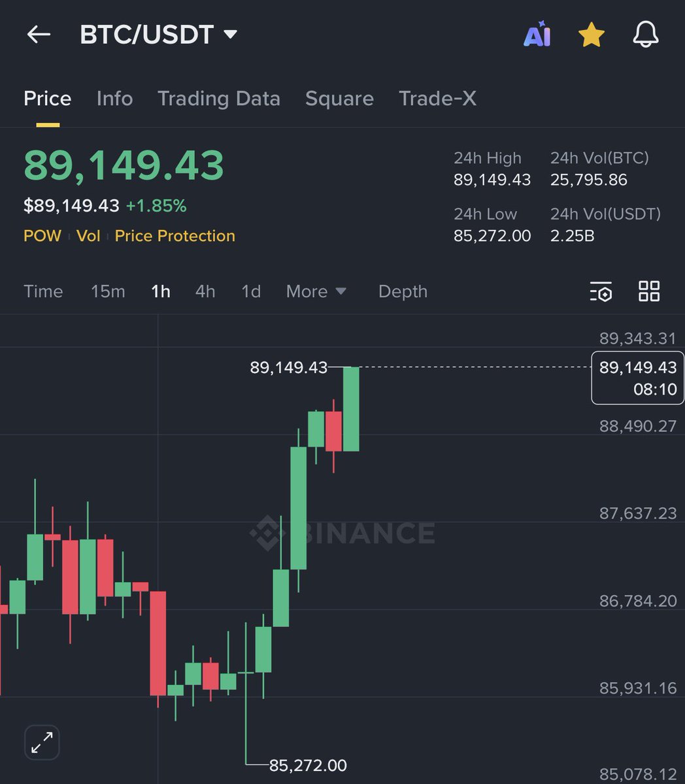Click the +1.85% change value

click(156, 206)
